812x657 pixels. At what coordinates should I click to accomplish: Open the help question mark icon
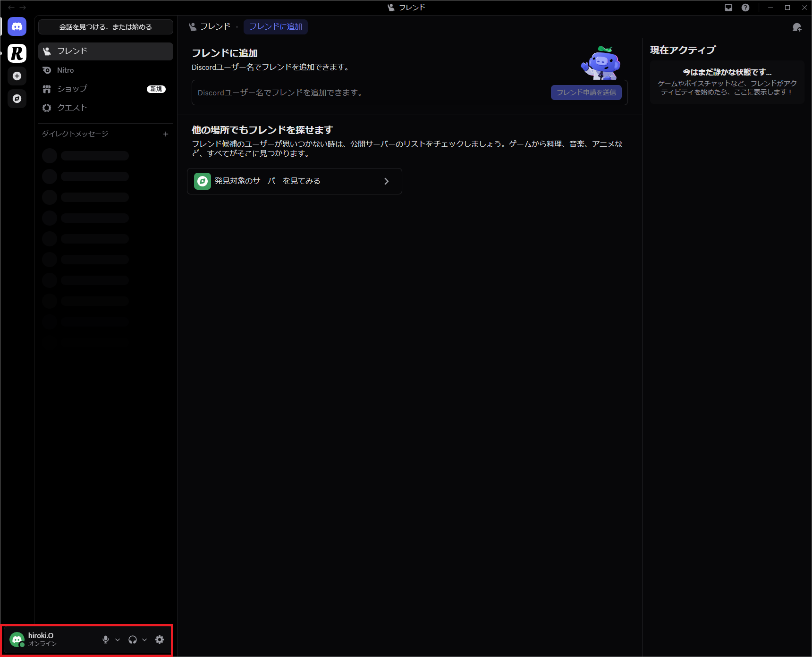(x=745, y=8)
